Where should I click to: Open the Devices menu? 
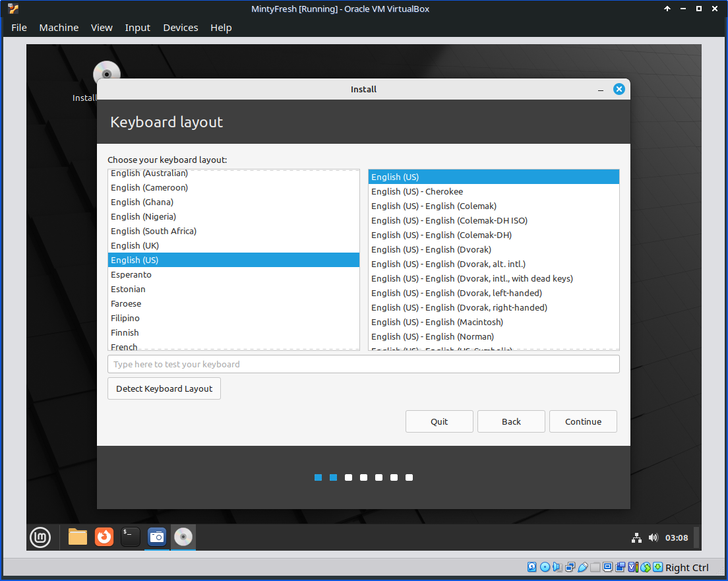click(181, 28)
